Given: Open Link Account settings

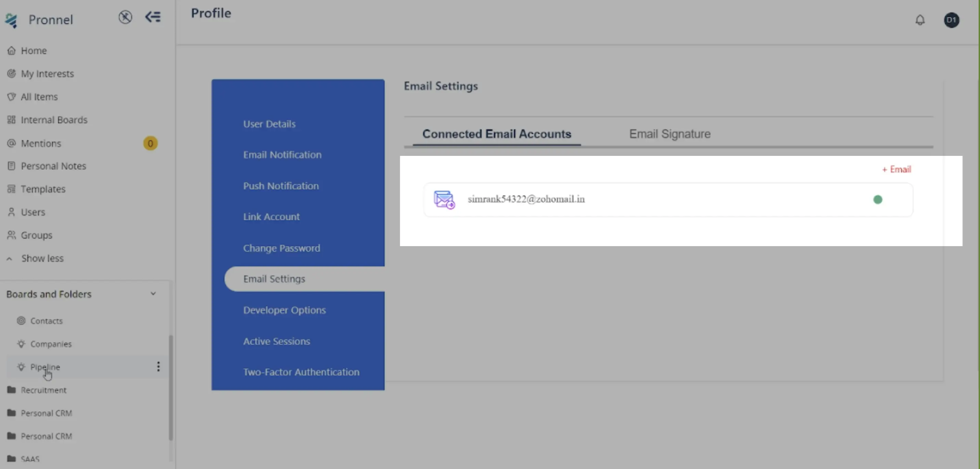Looking at the screenshot, I should [x=271, y=217].
